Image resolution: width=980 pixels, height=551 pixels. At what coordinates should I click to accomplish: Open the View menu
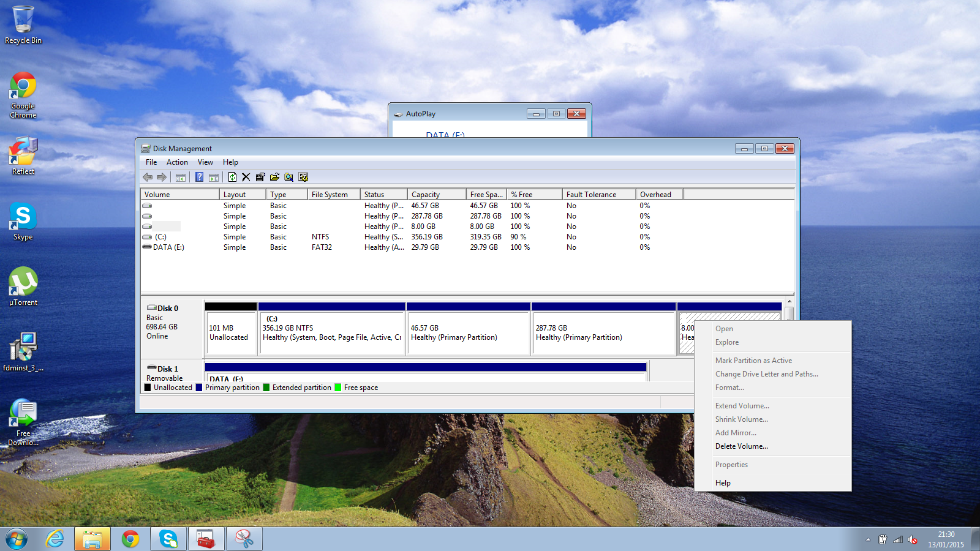[205, 162]
